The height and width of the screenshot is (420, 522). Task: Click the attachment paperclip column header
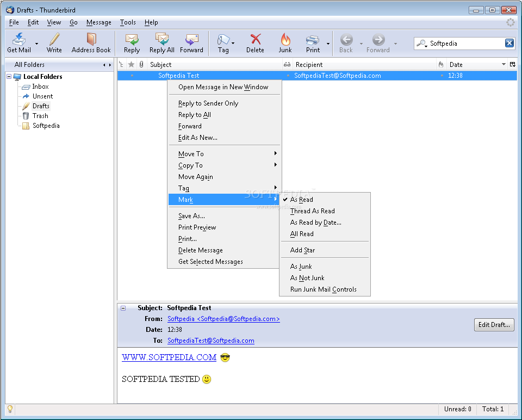(141, 64)
